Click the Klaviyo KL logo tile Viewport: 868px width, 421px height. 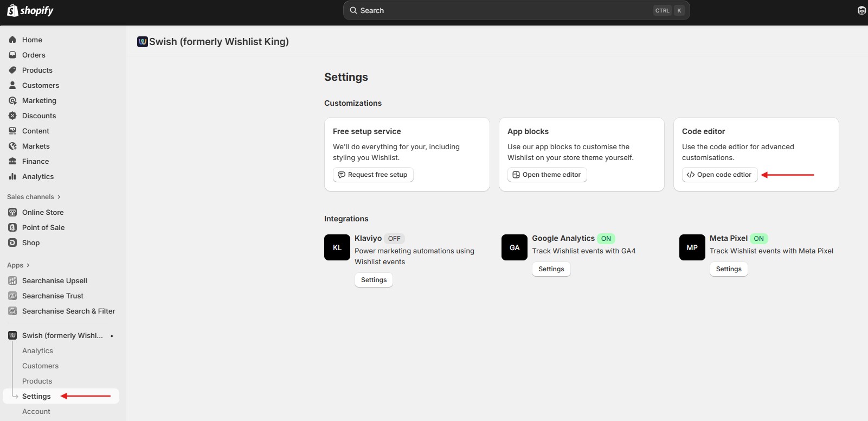(x=337, y=247)
